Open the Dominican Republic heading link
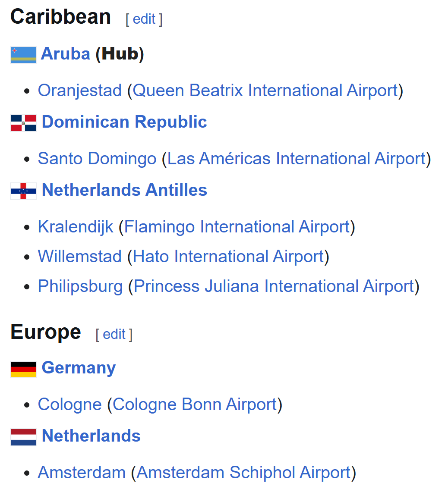 (124, 122)
